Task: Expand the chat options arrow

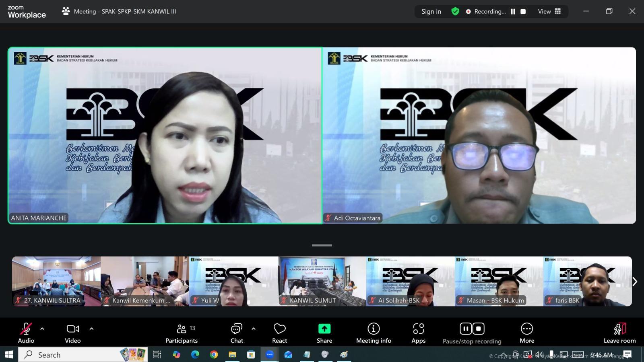Action: (253, 329)
